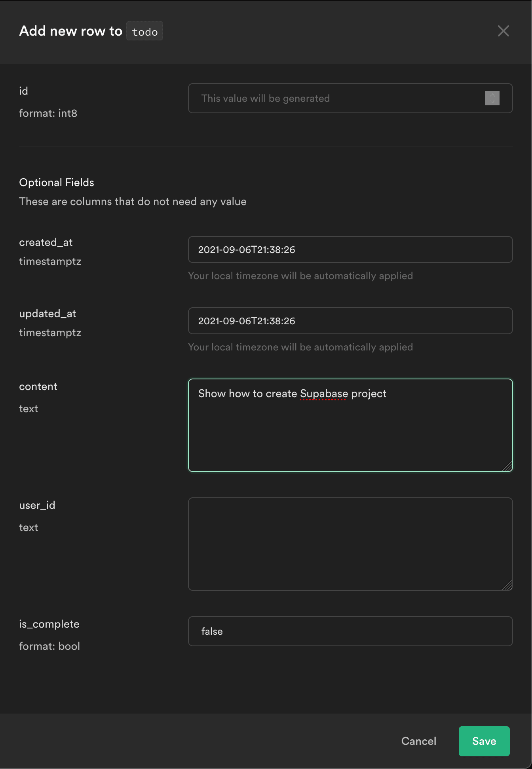Edit the updated_at timestamp field
The width and height of the screenshot is (532, 769).
[350, 321]
